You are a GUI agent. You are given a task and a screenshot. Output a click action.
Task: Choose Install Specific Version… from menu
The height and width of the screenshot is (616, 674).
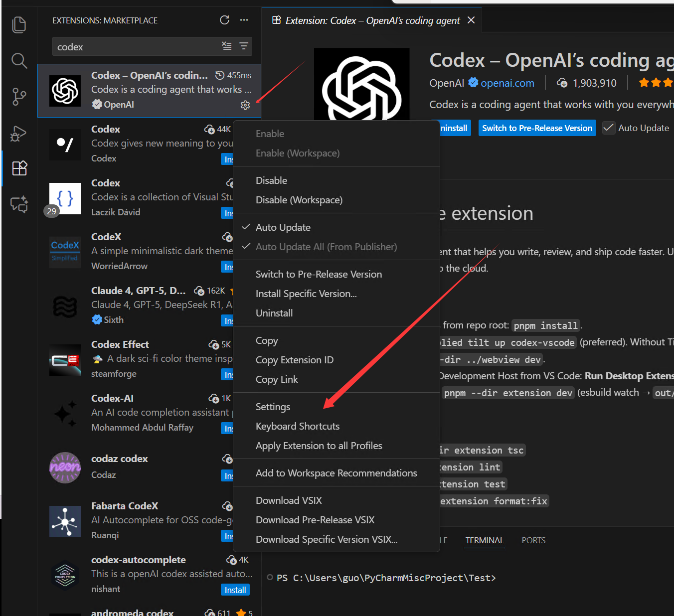point(306,294)
